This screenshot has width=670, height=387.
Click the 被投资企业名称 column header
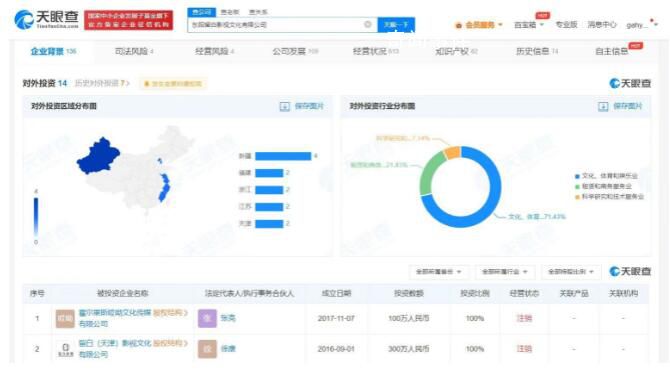[x=123, y=293]
